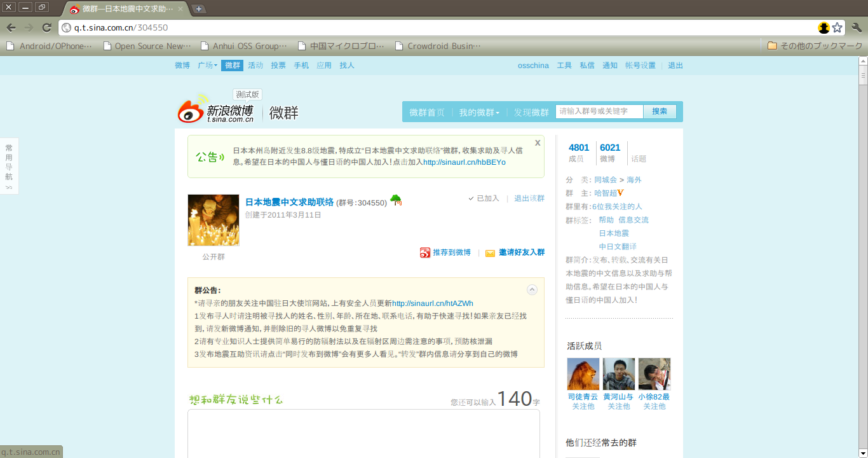The width and height of the screenshot is (868, 458).
Task: Open the Anhui OSS Group bookmark
Action: point(243,46)
